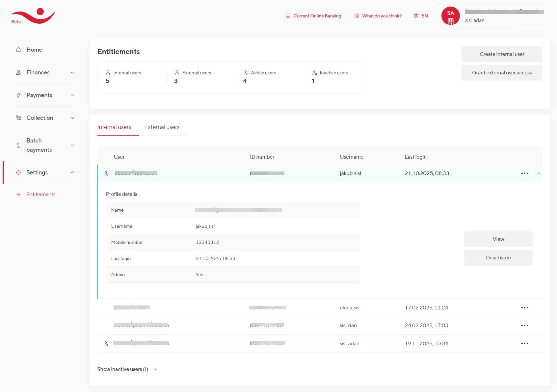
Task: Open three-dot menu for sisl_dan row
Action: pyautogui.click(x=524, y=326)
